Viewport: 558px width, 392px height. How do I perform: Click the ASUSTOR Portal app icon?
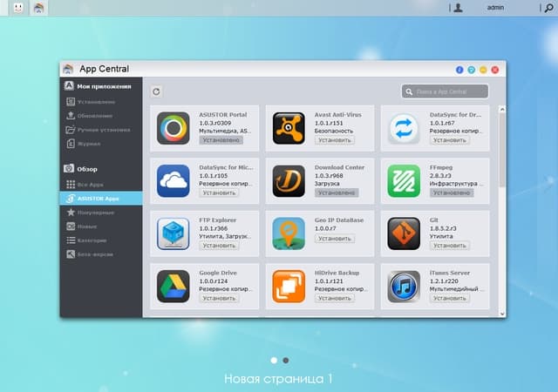173,128
